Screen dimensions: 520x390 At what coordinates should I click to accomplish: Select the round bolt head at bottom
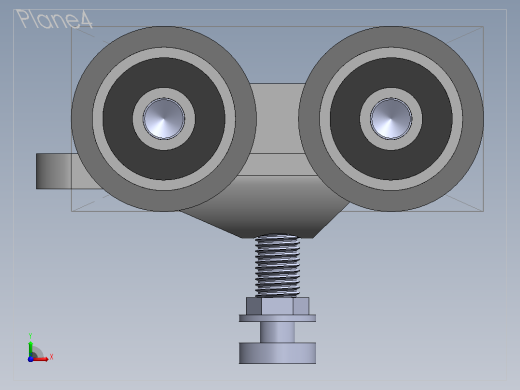(277, 353)
